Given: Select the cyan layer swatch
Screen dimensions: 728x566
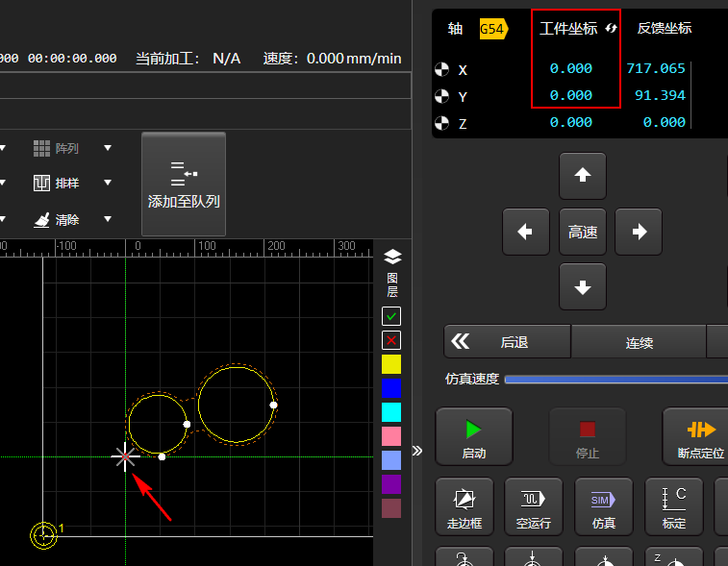Looking at the screenshot, I should [391, 412].
